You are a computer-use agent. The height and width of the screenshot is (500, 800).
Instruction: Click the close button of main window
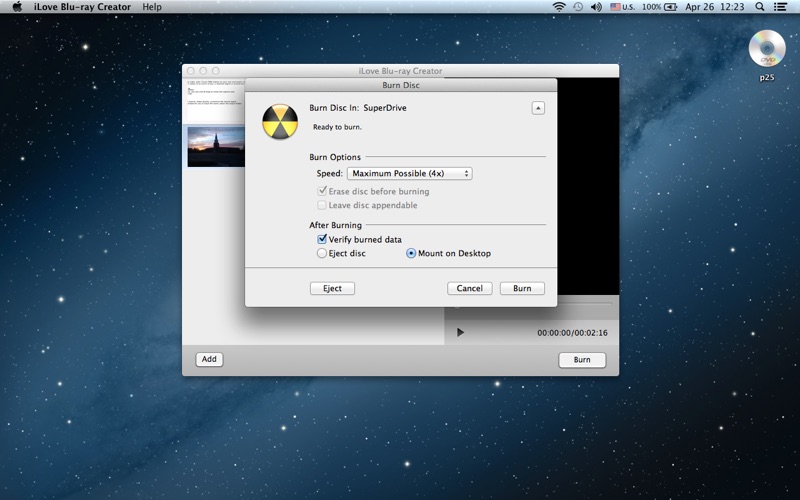coord(191,71)
